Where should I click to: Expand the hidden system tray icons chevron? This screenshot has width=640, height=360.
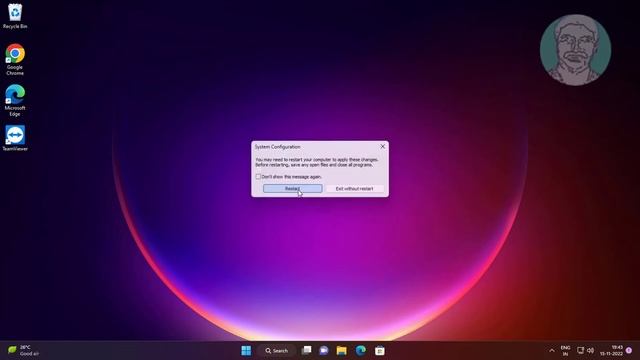552,351
